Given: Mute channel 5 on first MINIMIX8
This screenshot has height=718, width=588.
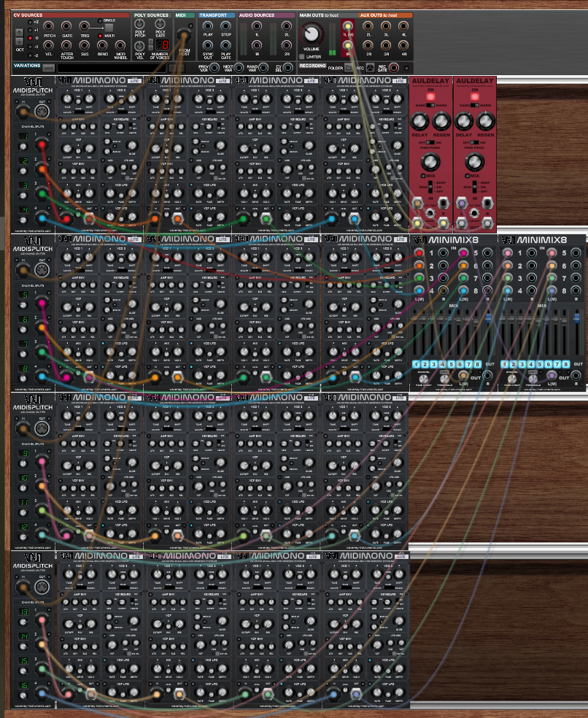Looking at the screenshot, I should click(451, 364).
